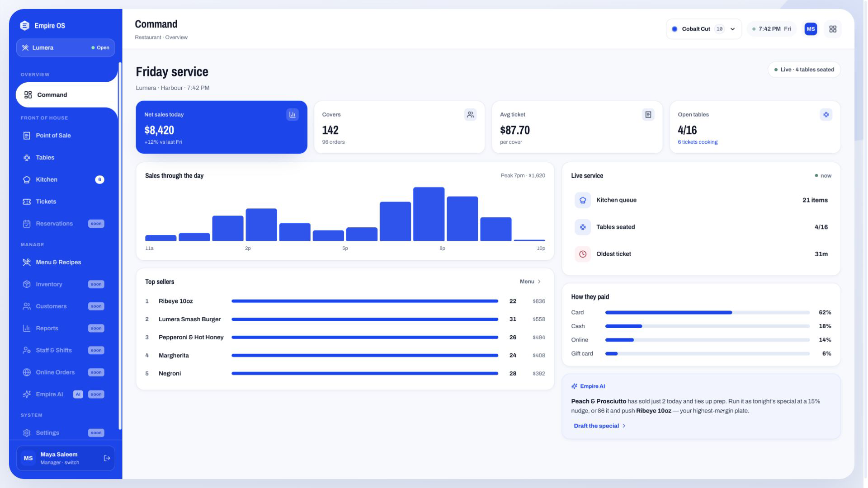Select the Lumera Smash Burger row

pyautogui.click(x=345, y=319)
